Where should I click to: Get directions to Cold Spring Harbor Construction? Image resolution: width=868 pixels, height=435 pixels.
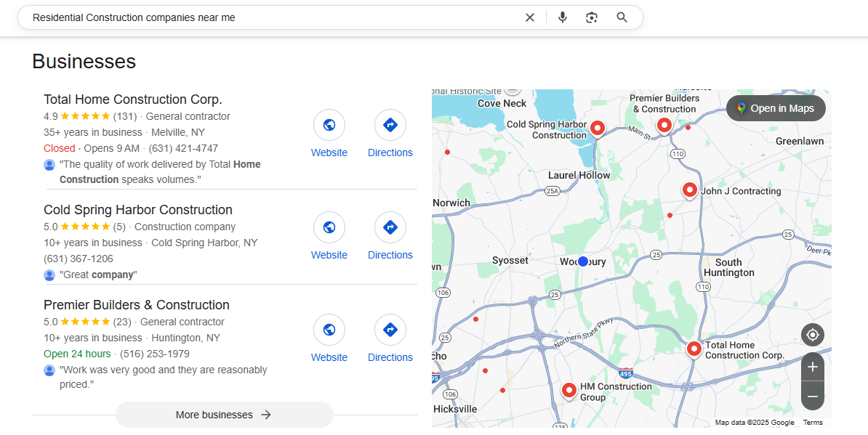tap(390, 227)
